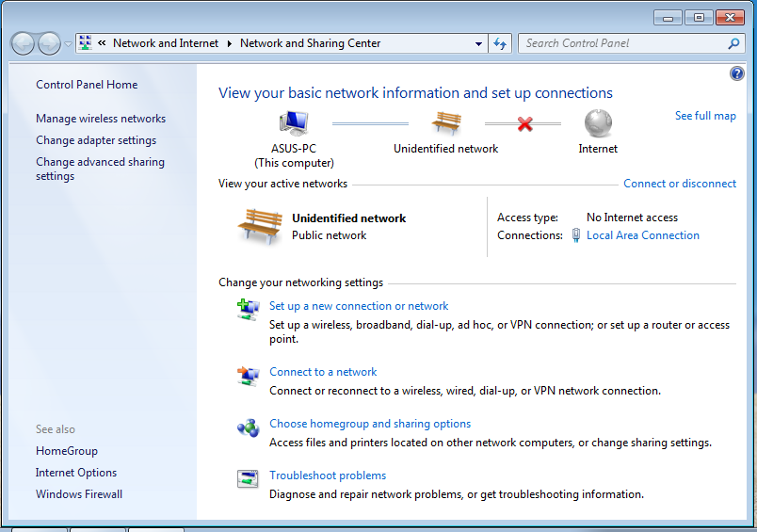Minimize the Network and Sharing Center window
This screenshot has width=757, height=532.
point(668,18)
